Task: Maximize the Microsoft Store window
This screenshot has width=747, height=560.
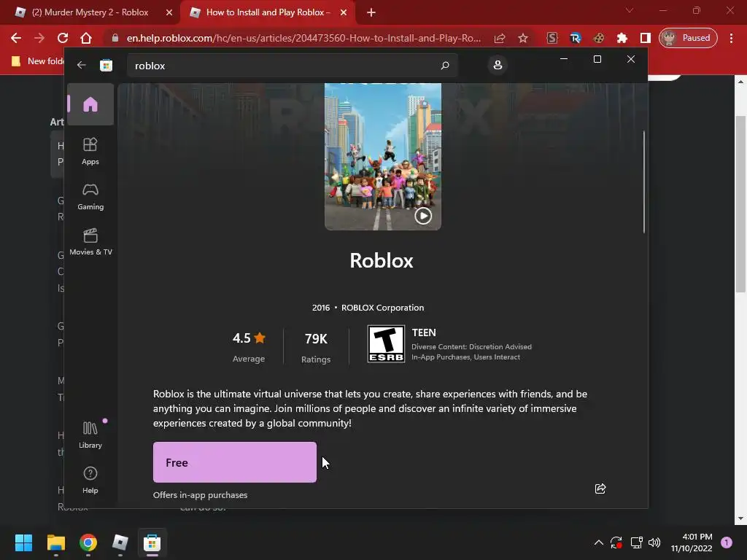Action: coord(597,59)
